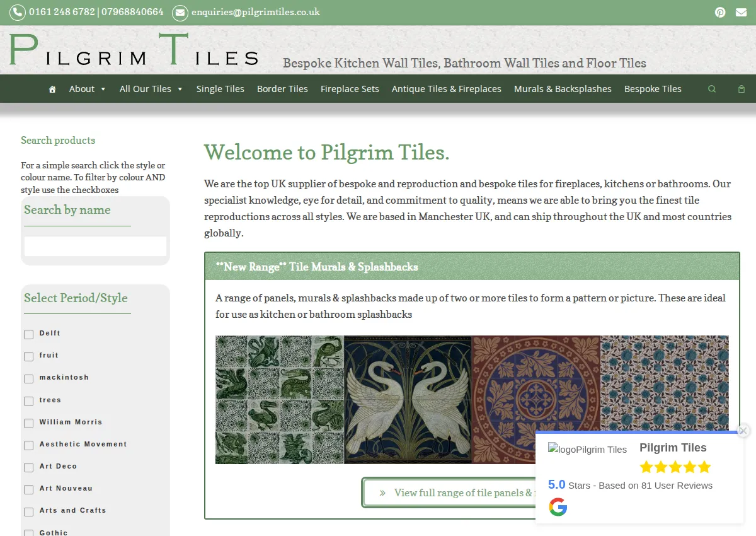Click the Search products heading
756x536 pixels.
pos(58,140)
